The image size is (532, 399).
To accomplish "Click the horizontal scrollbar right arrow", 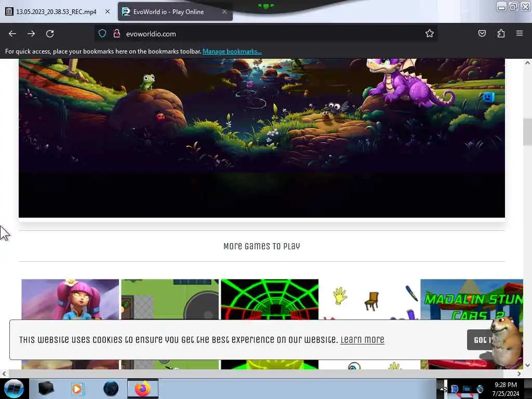I will tap(519, 374).
